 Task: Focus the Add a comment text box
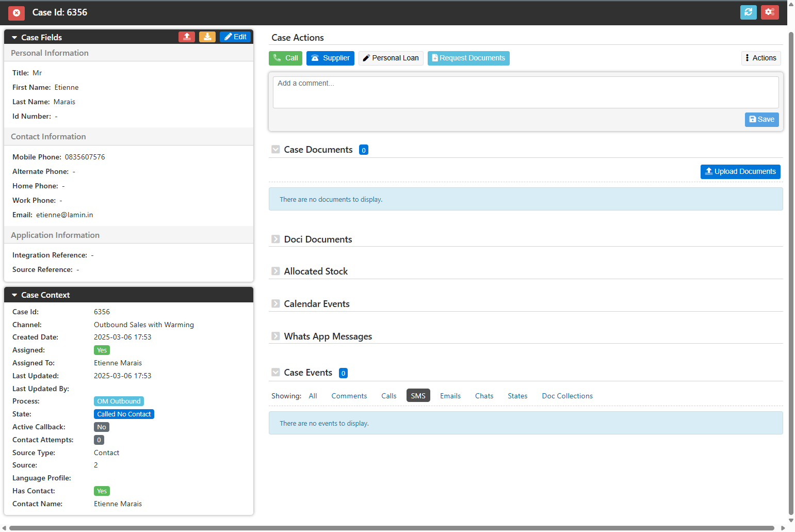[x=526, y=92]
